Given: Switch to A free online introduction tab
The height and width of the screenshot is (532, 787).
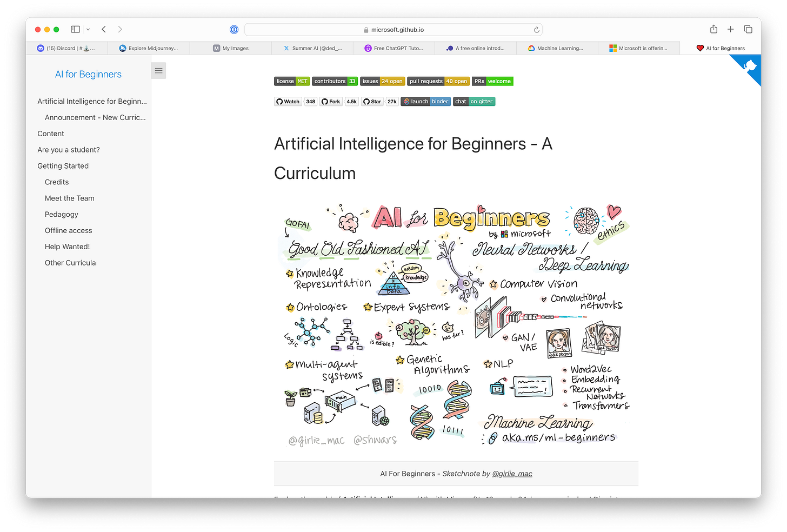Looking at the screenshot, I should [x=476, y=48].
